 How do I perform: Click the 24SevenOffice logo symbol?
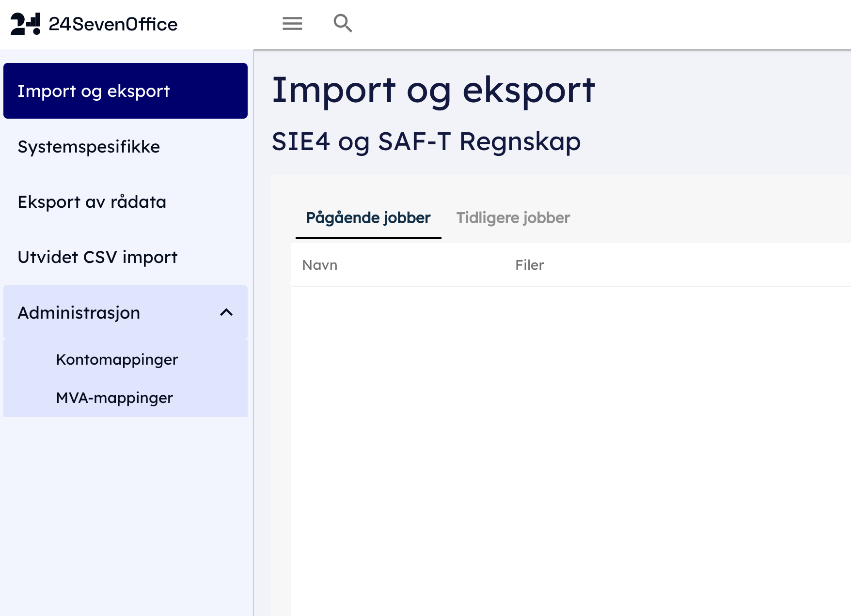pyautogui.click(x=25, y=24)
